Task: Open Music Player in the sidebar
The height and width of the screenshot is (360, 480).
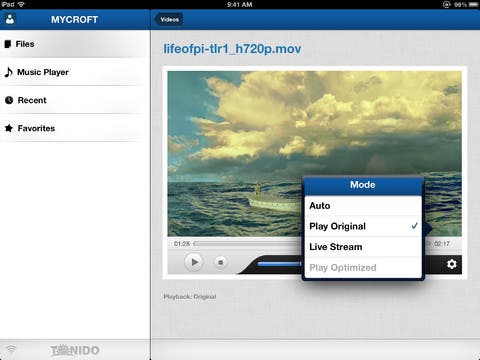Action: (75, 72)
